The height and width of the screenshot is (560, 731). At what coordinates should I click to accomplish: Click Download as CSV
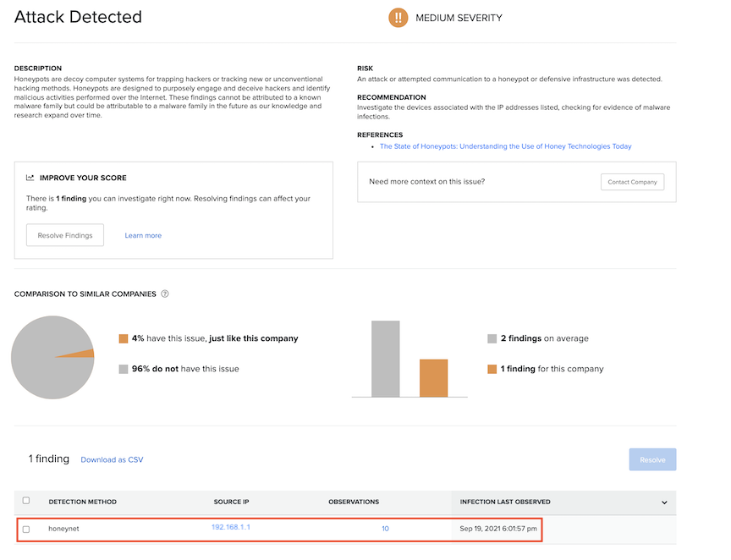coord(112,459)
